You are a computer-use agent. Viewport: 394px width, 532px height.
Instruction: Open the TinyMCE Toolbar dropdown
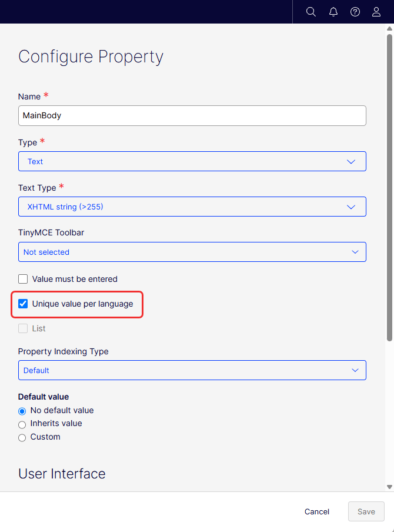click(x=192, y=252)
